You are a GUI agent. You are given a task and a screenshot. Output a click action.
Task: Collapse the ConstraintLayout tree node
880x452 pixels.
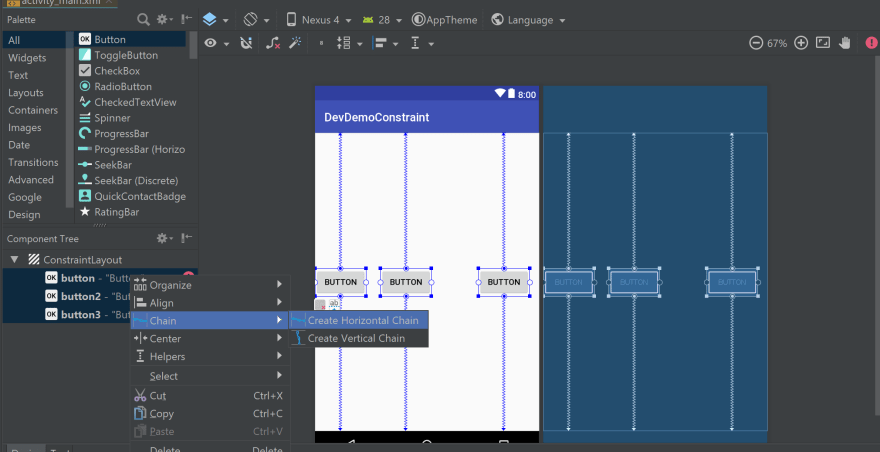click(x=15, y=260)
